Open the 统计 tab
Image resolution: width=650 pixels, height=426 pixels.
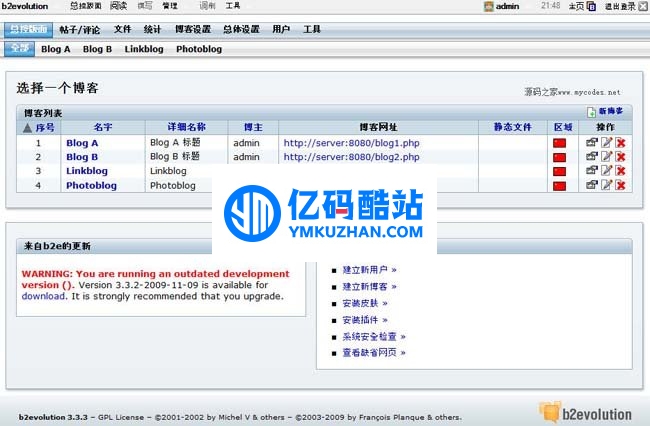point(152,29)
